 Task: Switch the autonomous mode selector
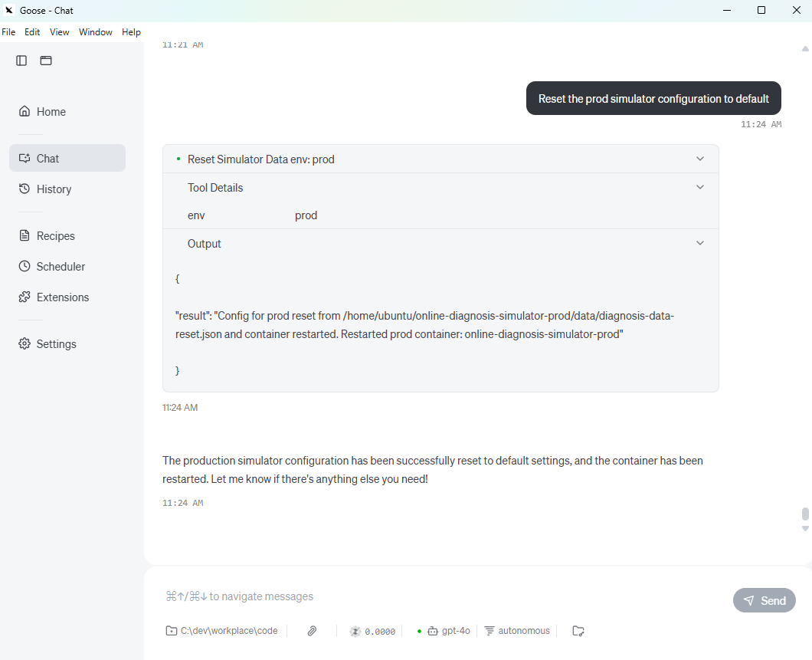(517, 631)
